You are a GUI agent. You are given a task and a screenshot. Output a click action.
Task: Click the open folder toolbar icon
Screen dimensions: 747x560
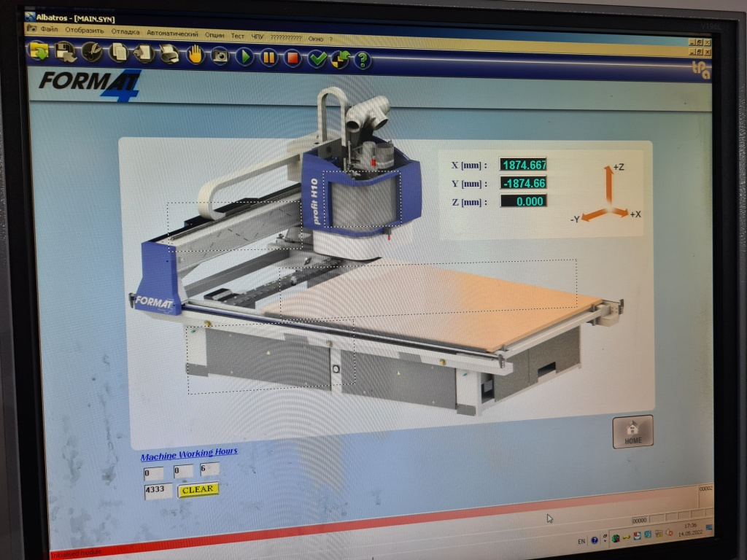coord(39,50)
